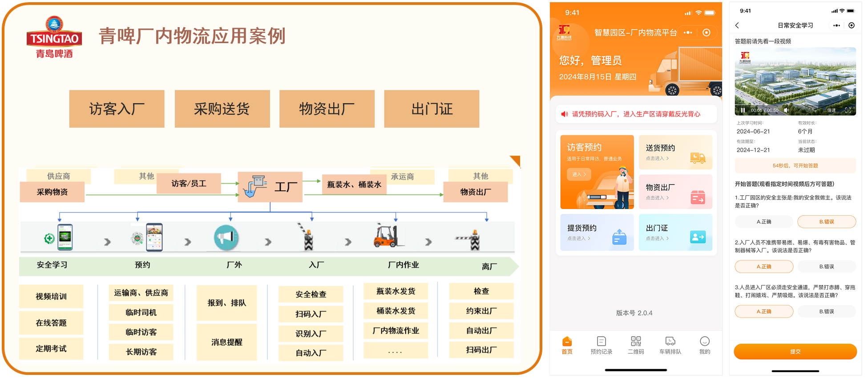Tap the 进入 button on the 访客预约 card
The width and height of the screenshot is (868, 378).
point(579,174)
